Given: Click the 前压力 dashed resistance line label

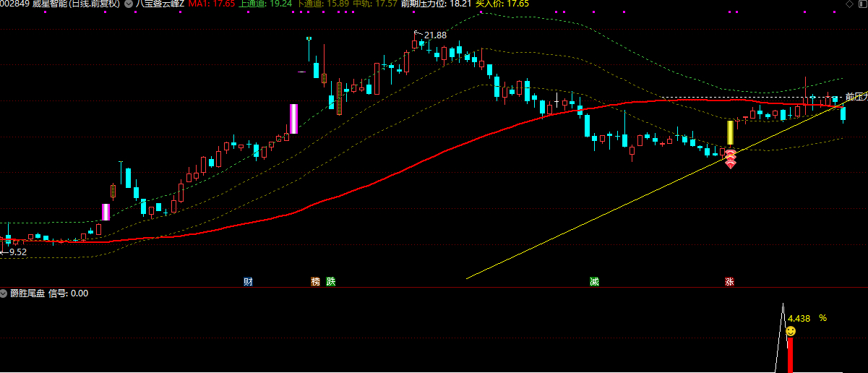Looking at the screenshot, I should 856,97.
